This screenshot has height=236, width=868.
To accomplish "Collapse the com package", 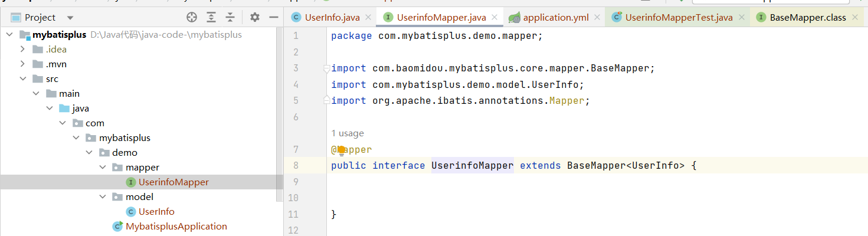I will pos(63,123).
